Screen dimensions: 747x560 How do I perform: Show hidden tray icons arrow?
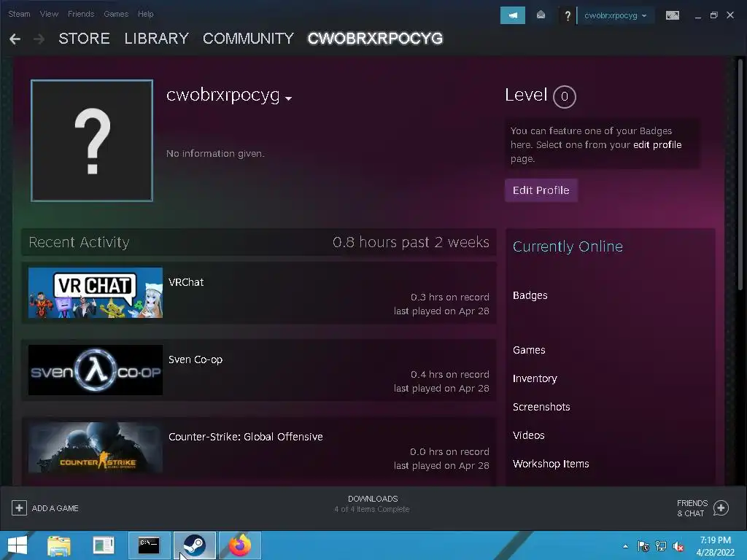(625, 546)
